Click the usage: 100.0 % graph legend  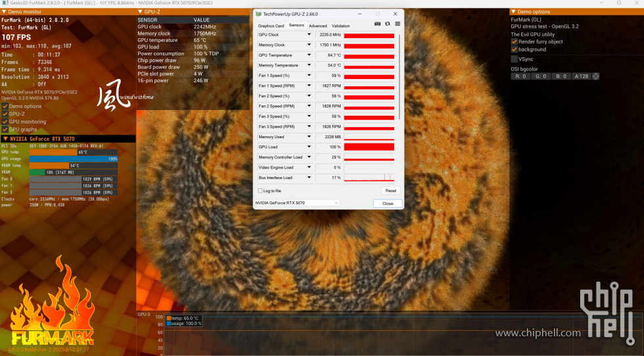tap(184, 324)
